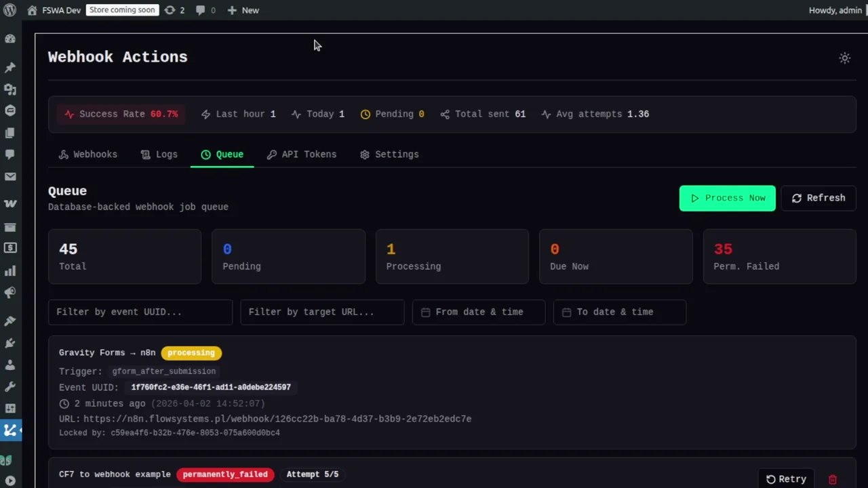Click the Total sent 61 stat
Viewport: 868px width, 488px height.
click(x=483, y=114)
